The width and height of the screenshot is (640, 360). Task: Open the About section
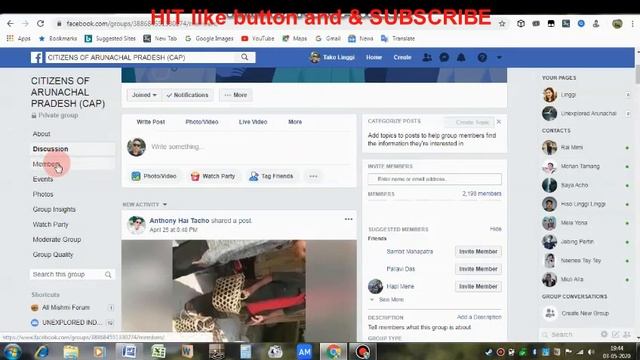(41, 134)
